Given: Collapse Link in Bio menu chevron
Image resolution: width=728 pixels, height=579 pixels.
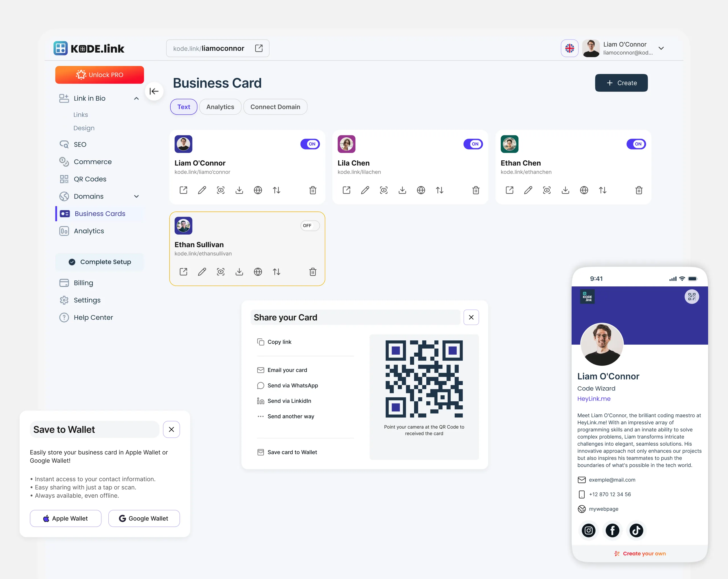Looking at the screenshot, I should (136, 99).
